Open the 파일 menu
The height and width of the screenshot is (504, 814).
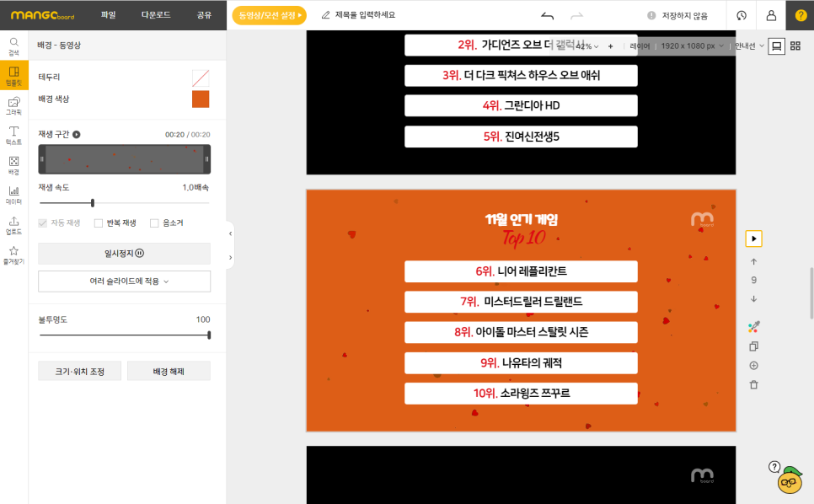(108, 15)
